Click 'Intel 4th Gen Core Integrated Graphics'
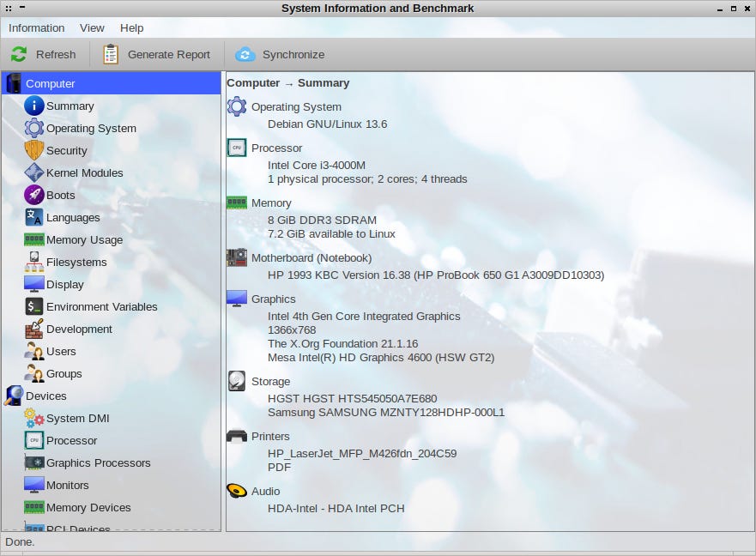This screenshot has width=756, height=556. (364, 317)
